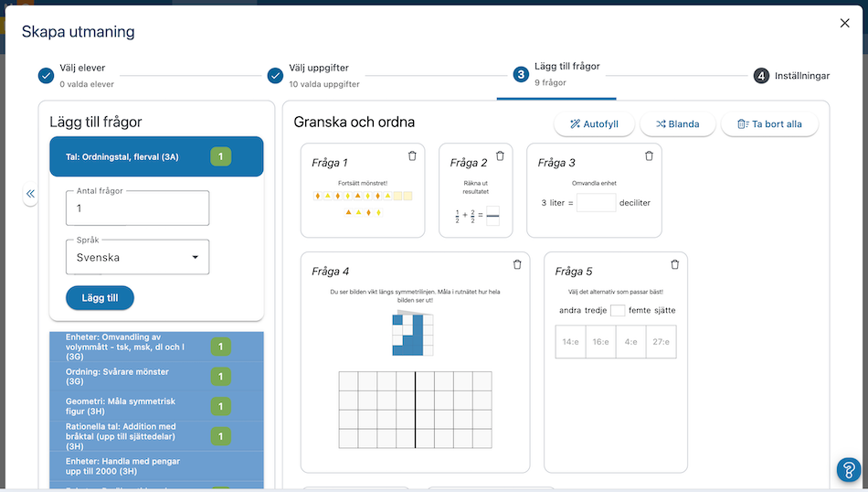Click answer option 16:e in Fråga 5
This screenshot has width=868, height=492.
click(600, 342)
